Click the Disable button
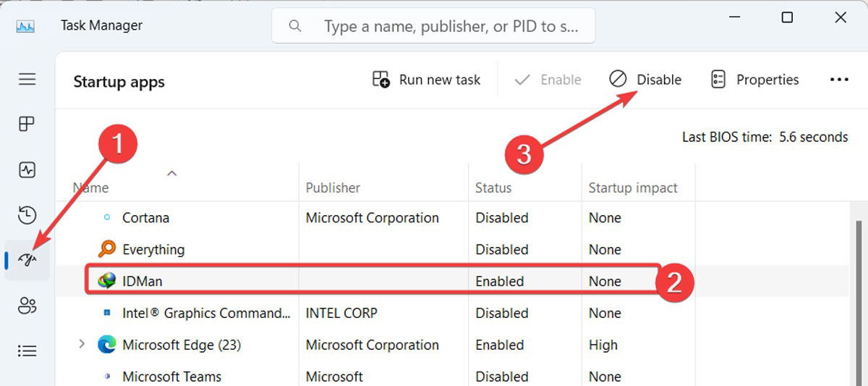 click(x=645, y=80)
